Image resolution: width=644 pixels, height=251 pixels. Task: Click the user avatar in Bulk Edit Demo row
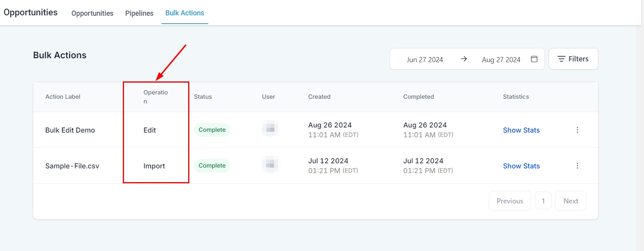point(270,129)
